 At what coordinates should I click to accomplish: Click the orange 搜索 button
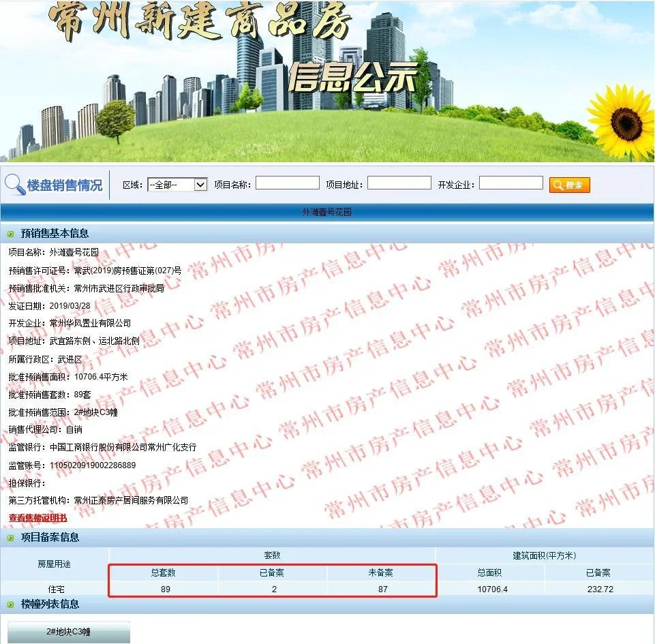(570, 185)
